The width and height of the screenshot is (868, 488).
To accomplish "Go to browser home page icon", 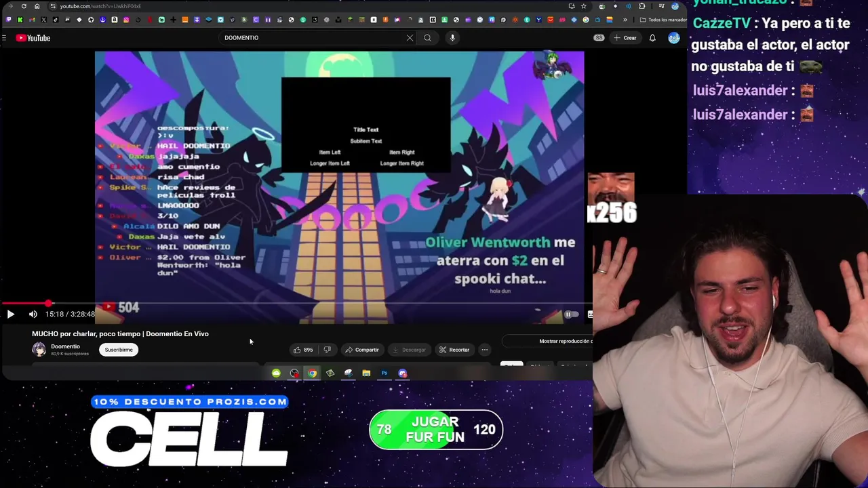I will tap(37, 6).
